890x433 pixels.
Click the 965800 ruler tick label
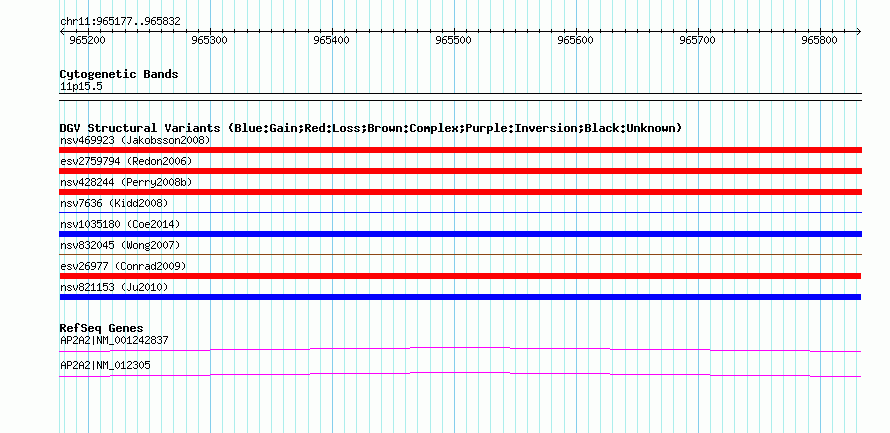pos(820,40)
